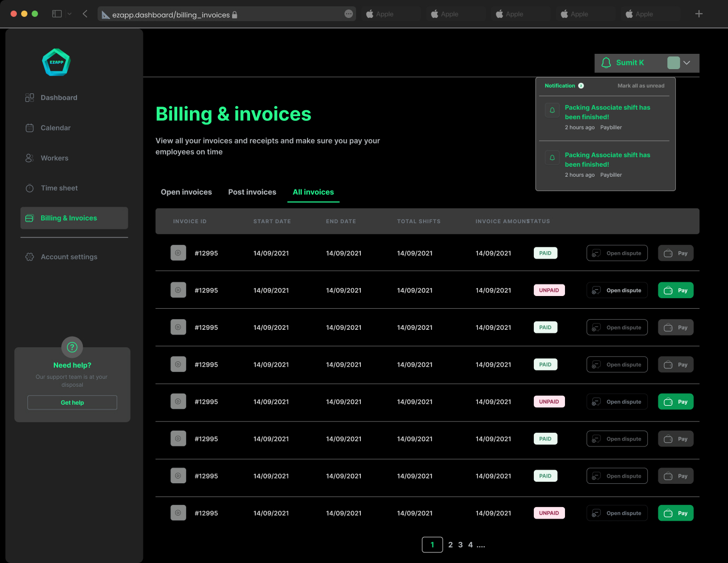
Task: Click the browser sidebar toggle icon
Action: pos(57,14)
